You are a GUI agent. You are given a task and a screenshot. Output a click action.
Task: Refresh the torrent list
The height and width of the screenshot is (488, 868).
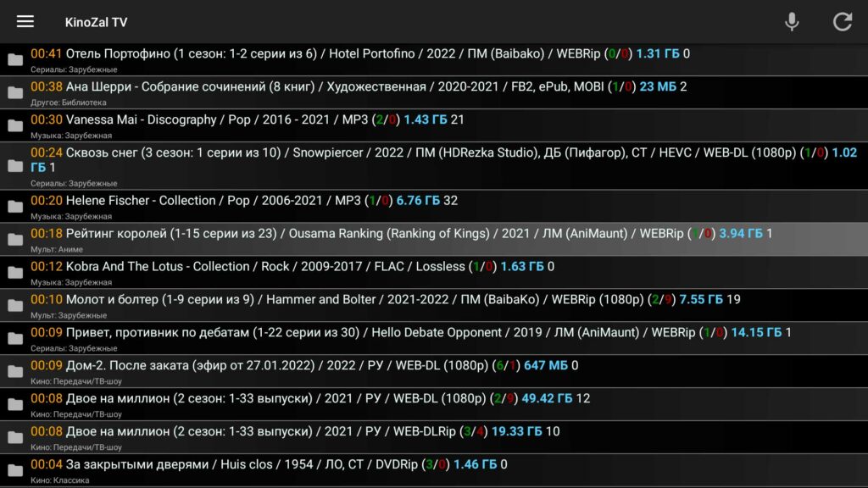[x=843, y=21]
